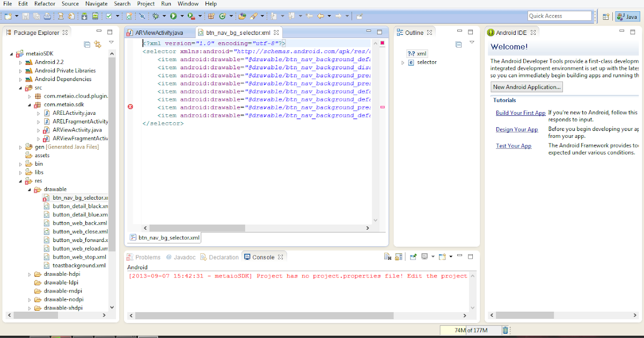This screenshot has height=338, width=644.
Task: Select the xml node in Outline
Action: [x=417, y=54]
